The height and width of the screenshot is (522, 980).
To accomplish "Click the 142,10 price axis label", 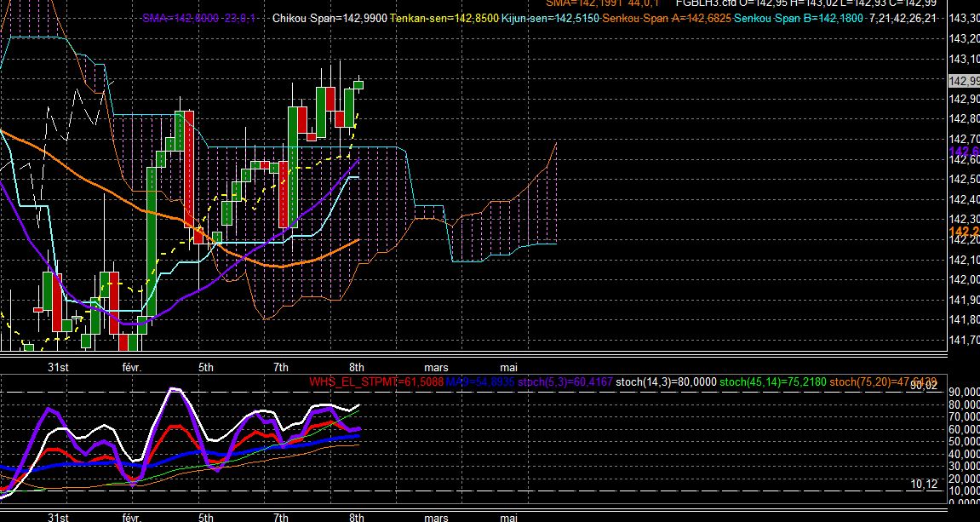I will click(x=965, y=260).
